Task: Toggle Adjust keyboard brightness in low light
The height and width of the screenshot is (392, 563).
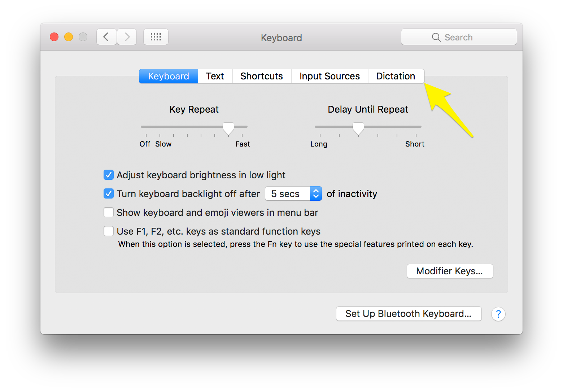Action: tap(109, 175)
